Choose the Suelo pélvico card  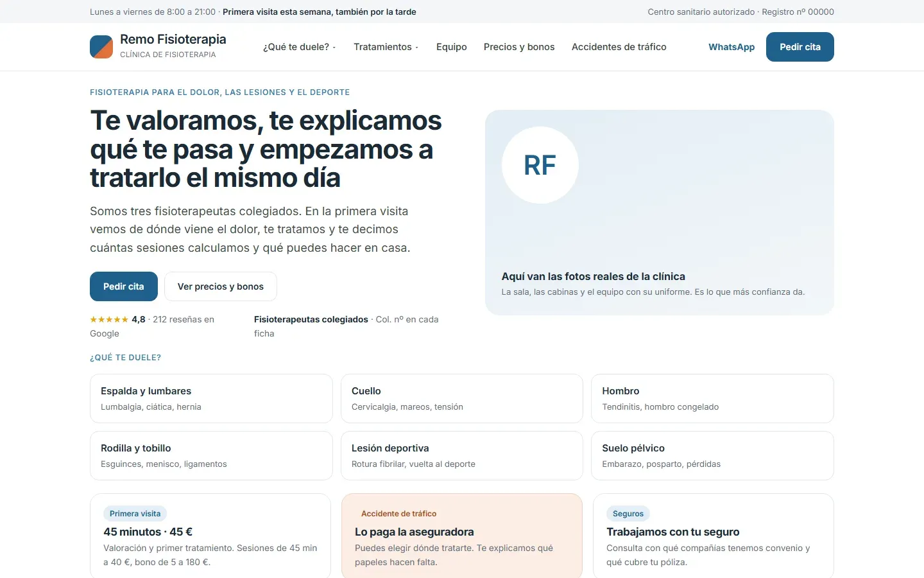pos(712,455)
